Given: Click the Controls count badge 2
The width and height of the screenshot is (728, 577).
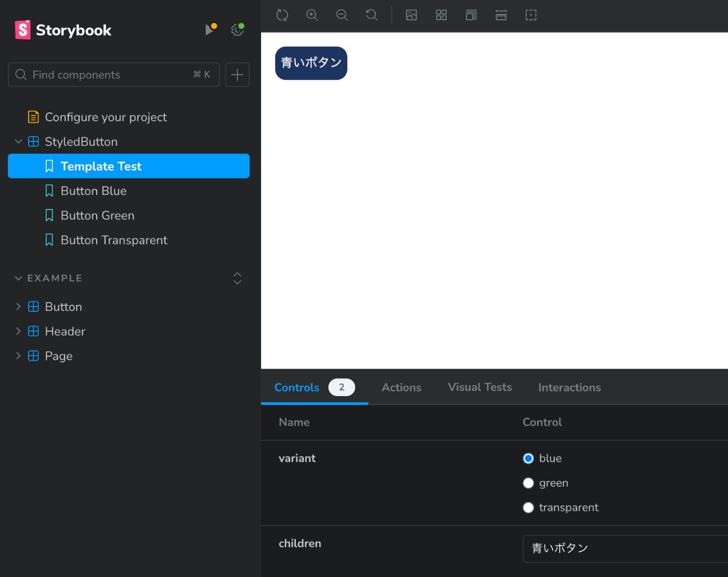Looking at the screenshot, I should pyautogui.click(x=342, y=387).
